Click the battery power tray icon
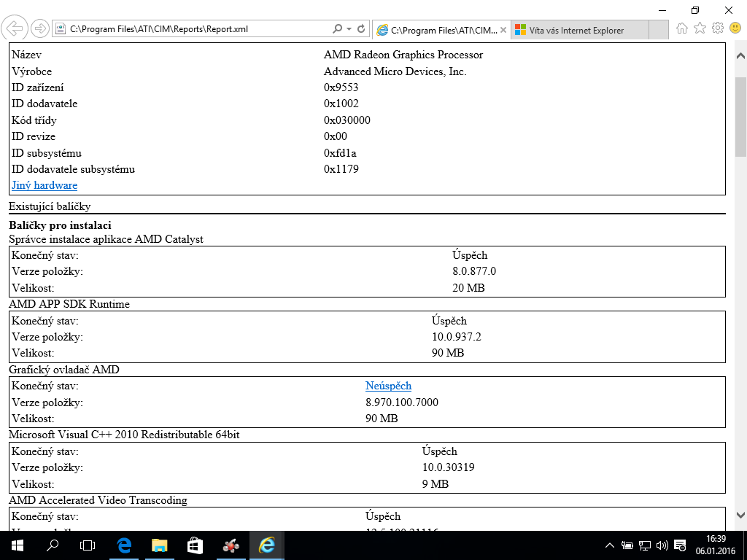The width and height of the screenshot is (747, 560). tap(627, 545)
